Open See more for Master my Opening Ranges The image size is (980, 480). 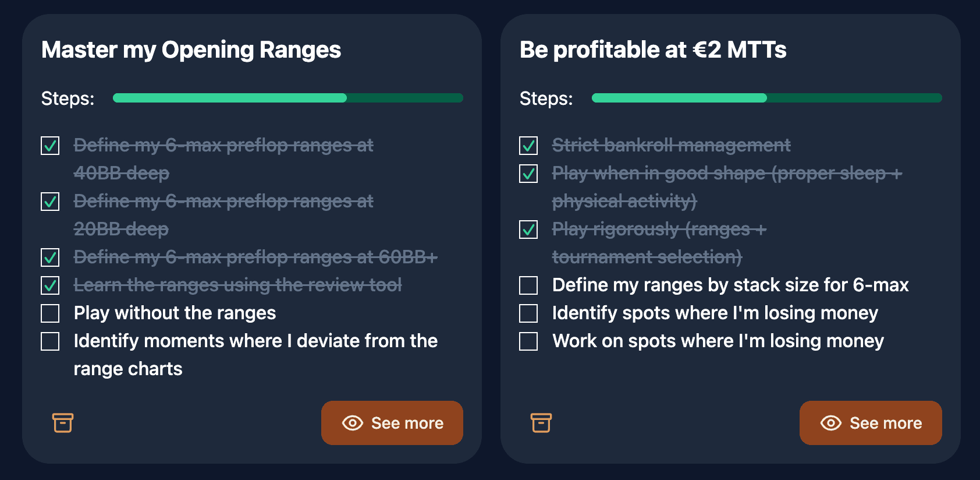coord(392,423)
